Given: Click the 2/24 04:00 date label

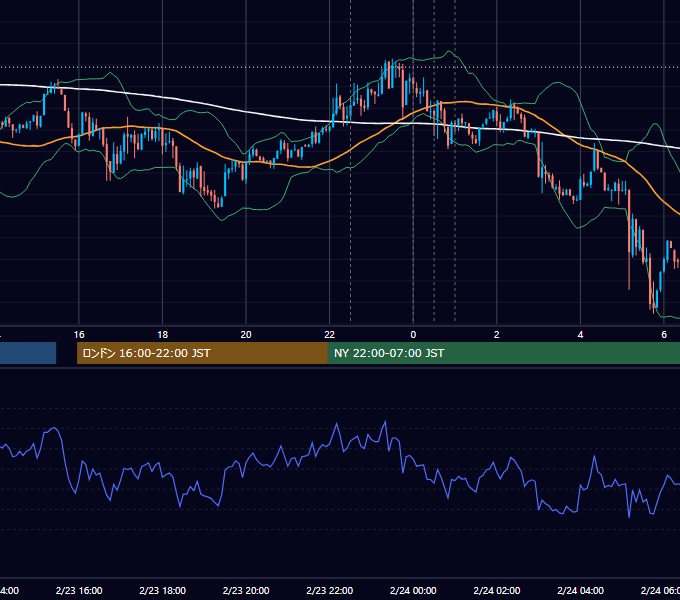Looking at the screenshot, I should (x=580, y=590).
